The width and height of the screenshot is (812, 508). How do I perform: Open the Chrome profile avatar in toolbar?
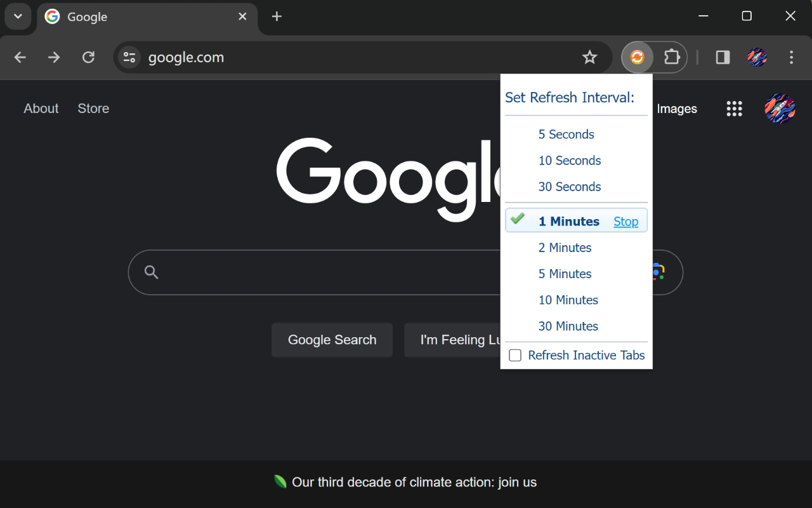[757, 57]
